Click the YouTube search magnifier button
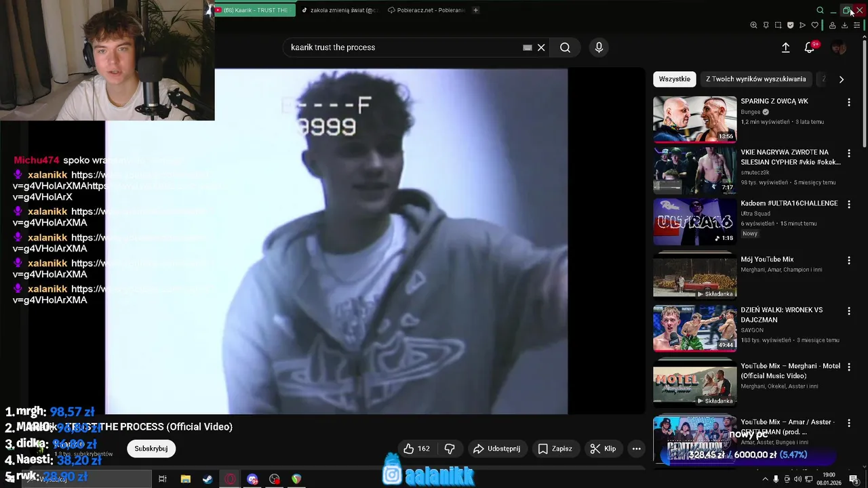This screenshot has width=868, height=488. coord(565,47)
